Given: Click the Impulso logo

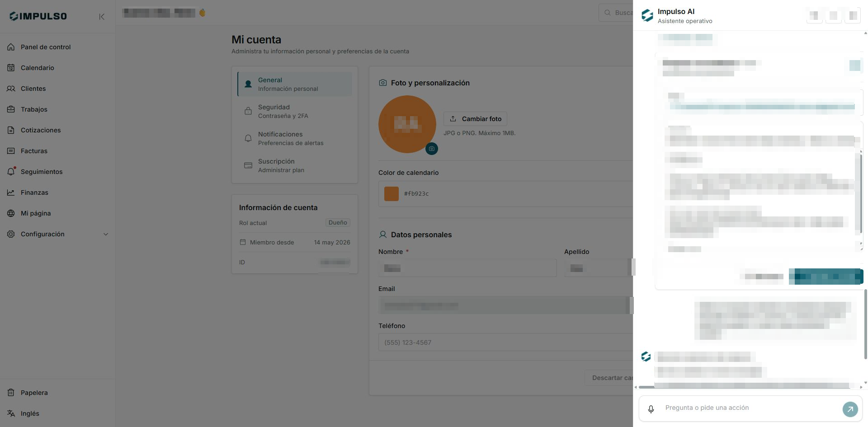Looking at the screenshot, I should point(38,16).
